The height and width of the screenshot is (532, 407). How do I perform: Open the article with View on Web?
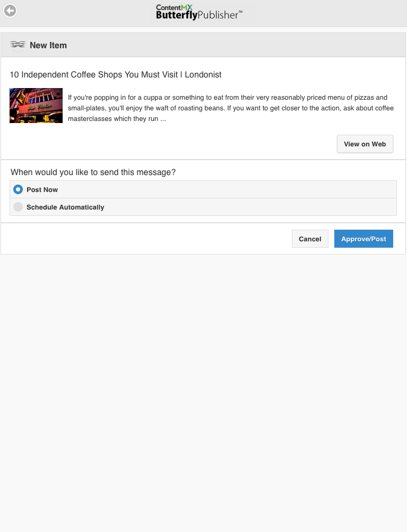[365, 144]
